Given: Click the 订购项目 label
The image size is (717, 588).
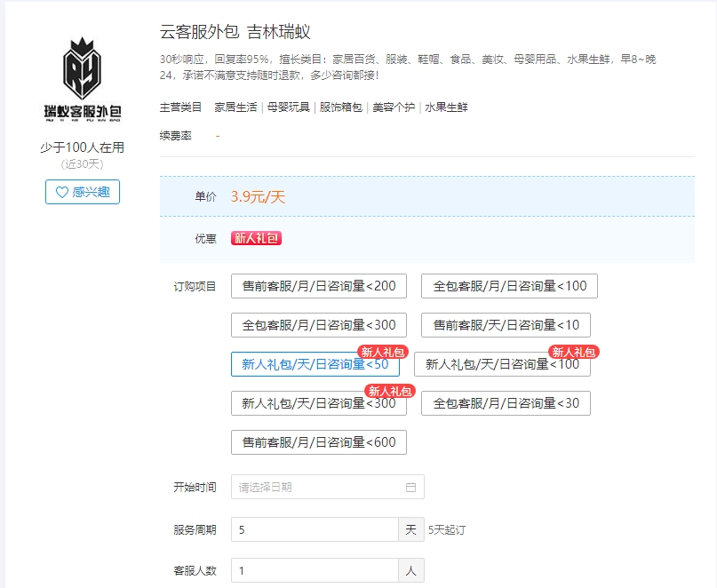Looking at the screenshot, I should [x=195, y=287].
